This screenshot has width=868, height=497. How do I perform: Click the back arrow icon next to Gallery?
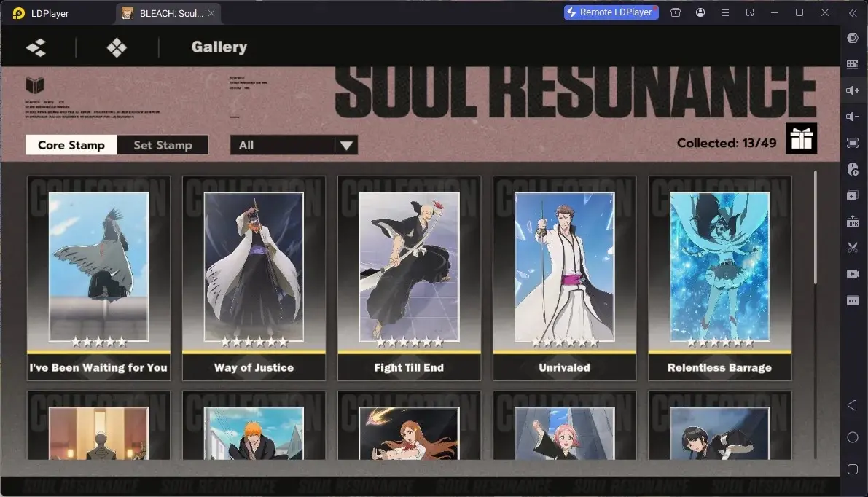tap(36, 47)
